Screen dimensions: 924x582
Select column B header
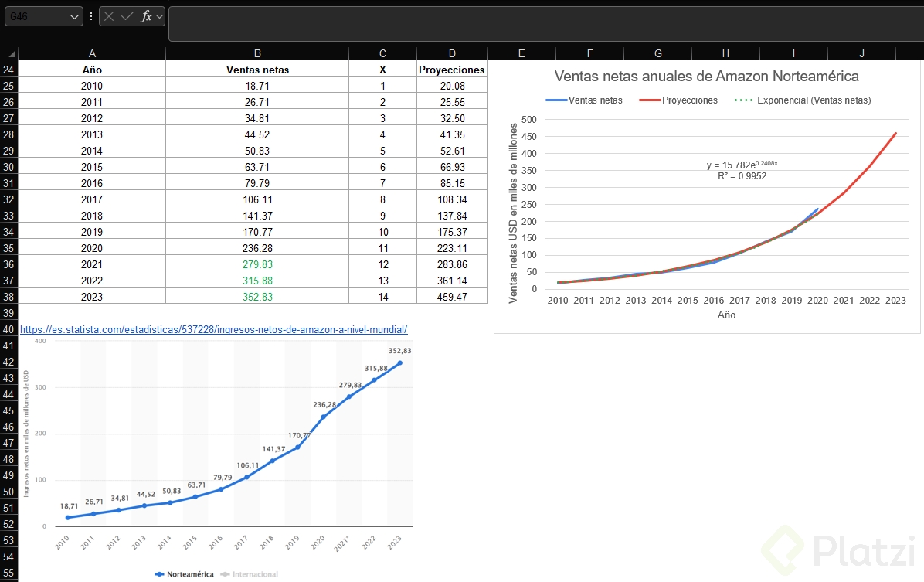257,53
